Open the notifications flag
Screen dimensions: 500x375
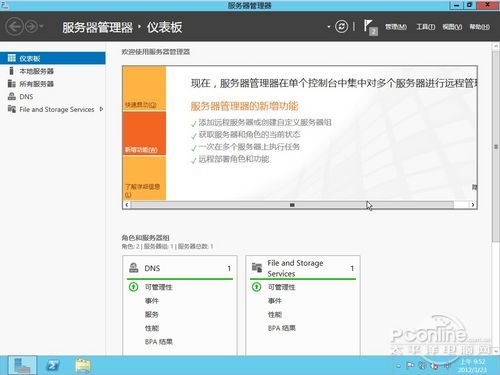tap(370, 27)
